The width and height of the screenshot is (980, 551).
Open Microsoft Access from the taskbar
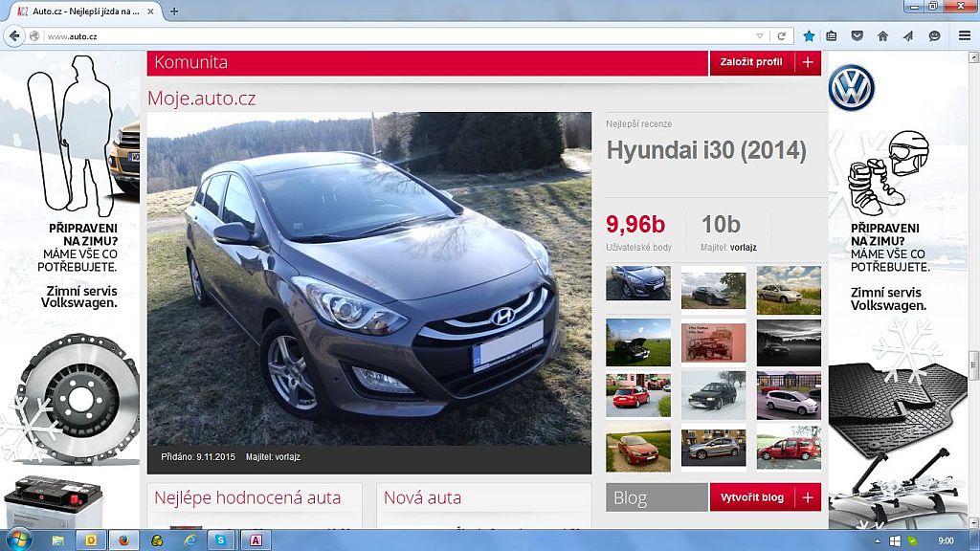(x=256, y=540)
